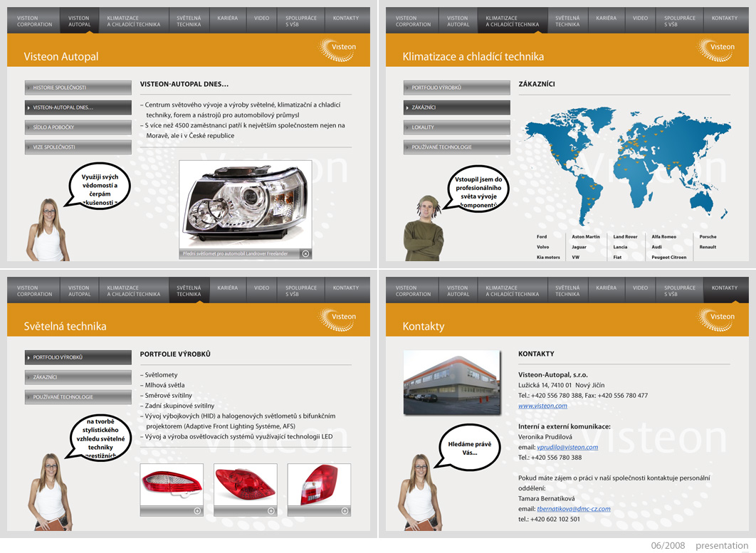
Task: Open tbernatikova@dmc-cz.com email link
Action: pyautogui.click(x=574, y=509)
